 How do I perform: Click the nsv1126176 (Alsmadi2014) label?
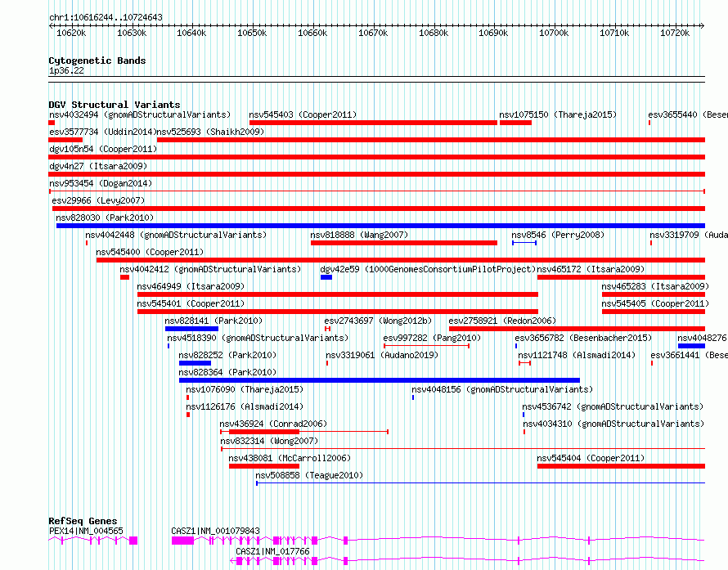pyautogui.click(x=245, y=406)
